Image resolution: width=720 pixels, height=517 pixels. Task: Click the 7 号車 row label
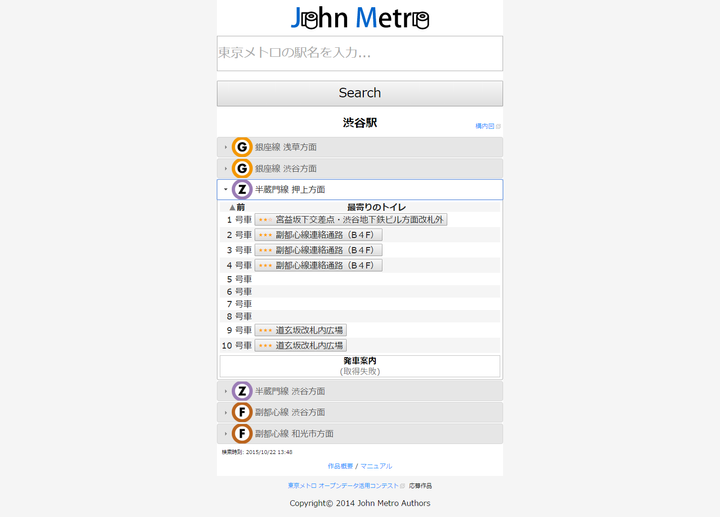click(x=239, y=304)
